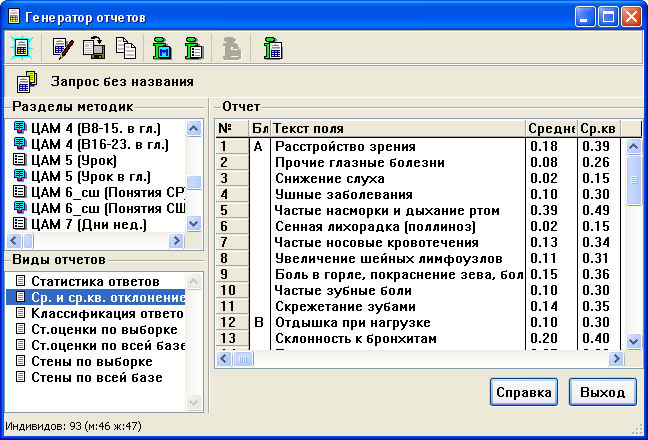Choose 'Ст.оценки по выборке' report type
648x440 pixels.
pos(95,330)
